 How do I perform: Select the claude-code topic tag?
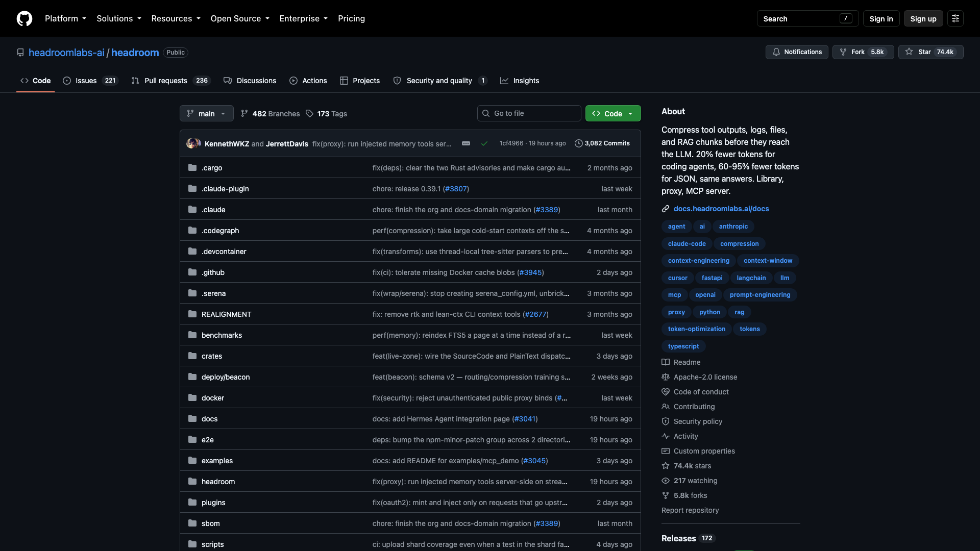(687, 244)
